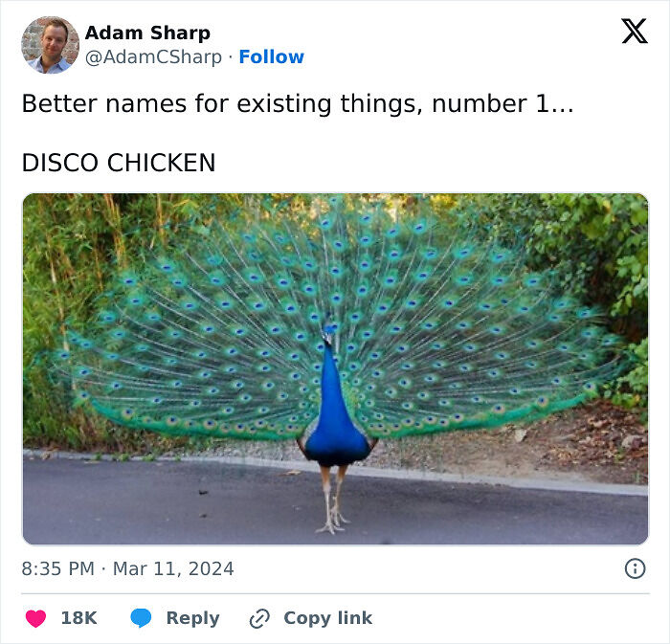Follow Adam Sharp
This screenshot has height=644, width=670.
271,56
